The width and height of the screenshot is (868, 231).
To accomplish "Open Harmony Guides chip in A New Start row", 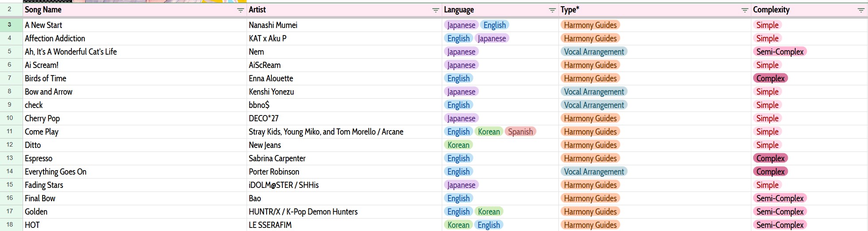I will [x=590, y=25].
